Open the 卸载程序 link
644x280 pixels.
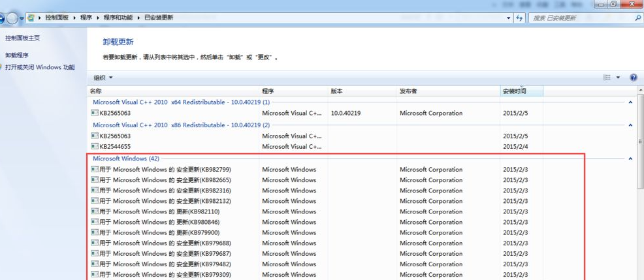17,55
